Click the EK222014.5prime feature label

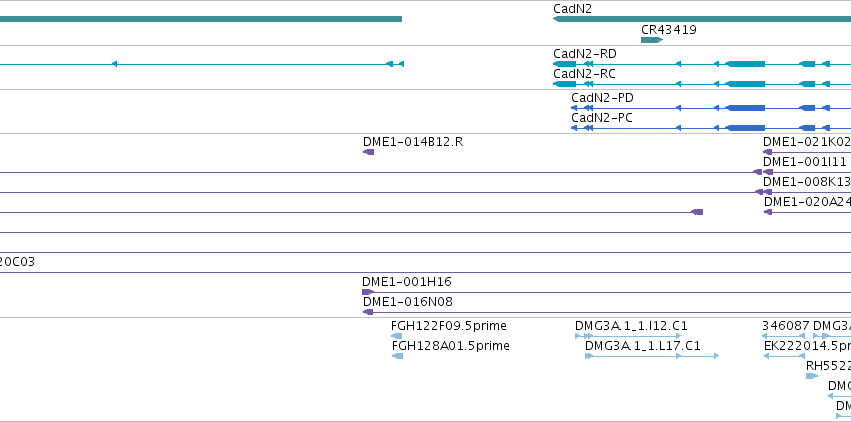807,346
